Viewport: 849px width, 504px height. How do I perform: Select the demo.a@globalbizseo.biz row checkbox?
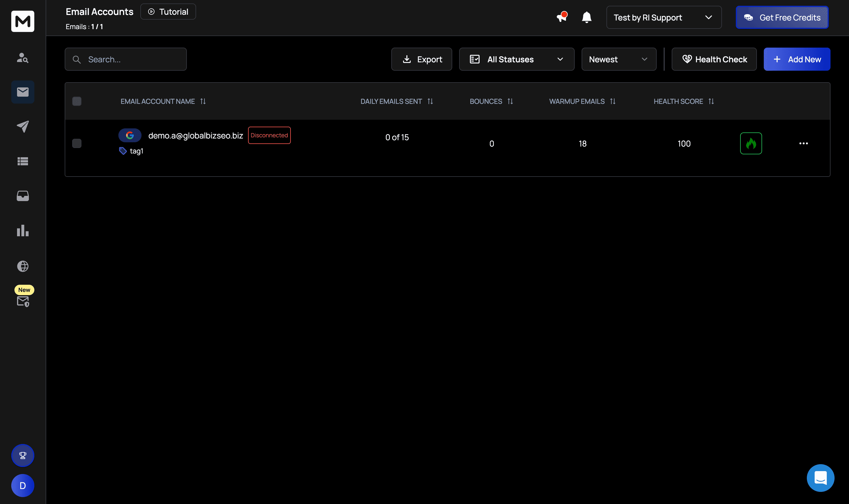[77, 143]
